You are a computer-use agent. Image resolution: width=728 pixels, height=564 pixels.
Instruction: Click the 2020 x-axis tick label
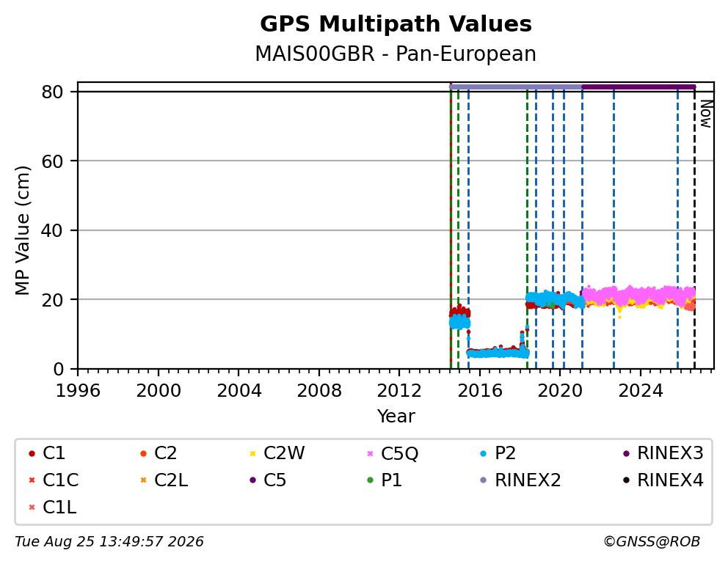tap(560, 391)
